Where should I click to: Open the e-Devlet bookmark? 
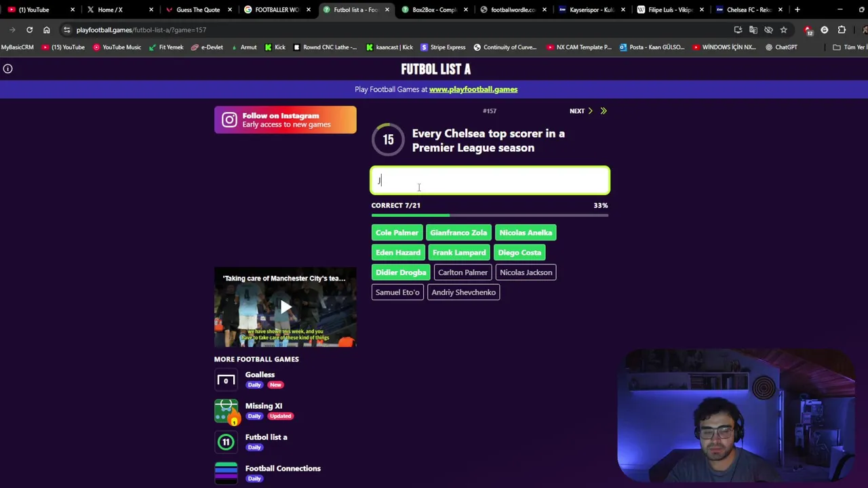(x=208, y=47)
